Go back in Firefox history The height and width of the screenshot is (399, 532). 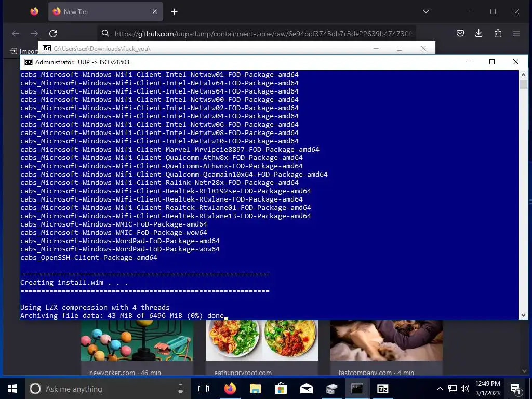(x=16, y=34)
